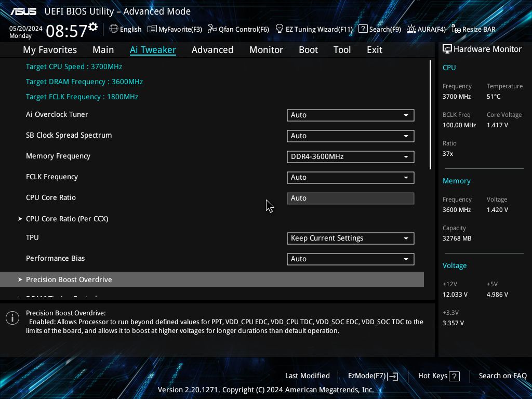This screenshot has height=399, width=532.
Task: Switch to the Main tab
Action: pos(103,50)
